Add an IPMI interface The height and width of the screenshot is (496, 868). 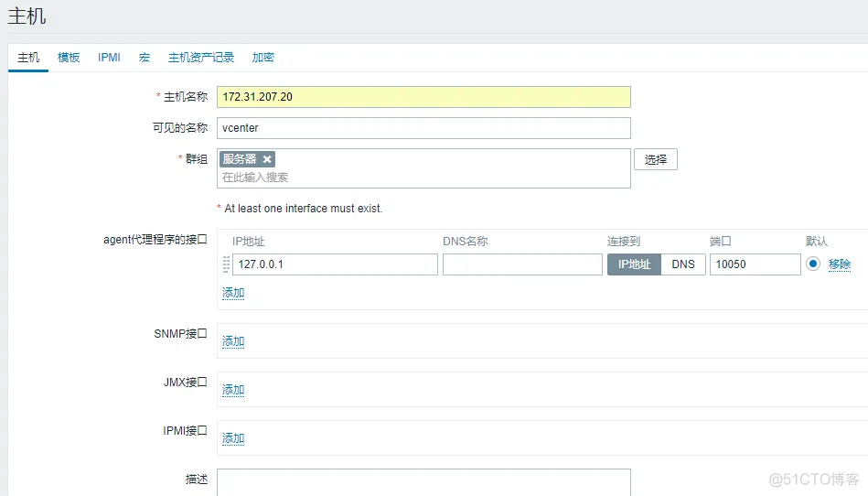coord(233,438)
